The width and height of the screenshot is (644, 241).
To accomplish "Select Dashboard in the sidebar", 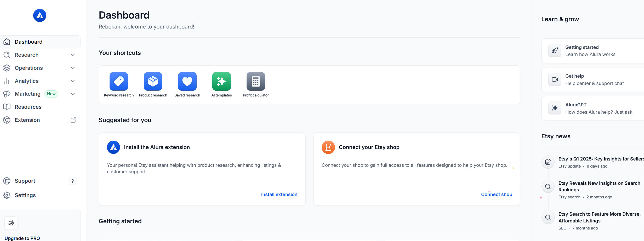I will click(x=40, y=42).
